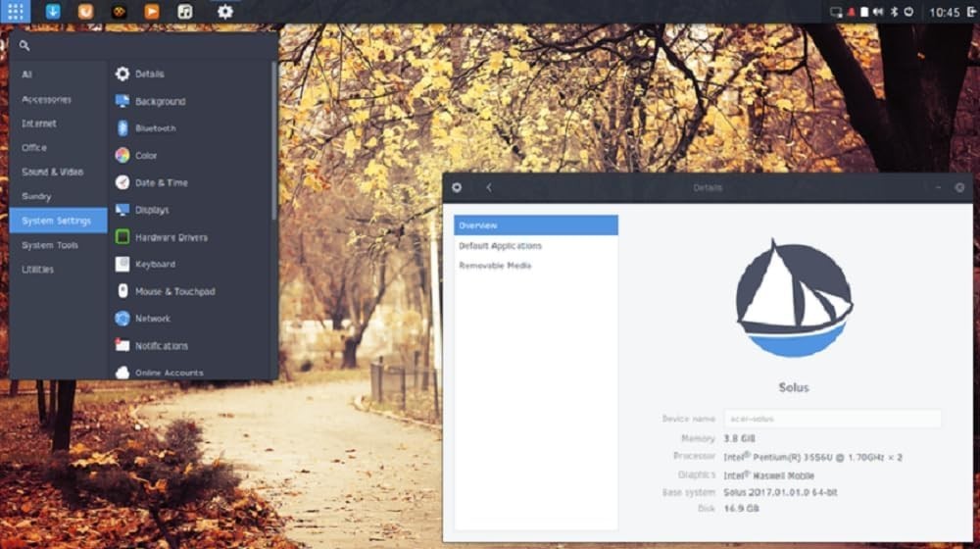
Task: Minimize the Details window
Action: pyautogui.click(x=938, y=187)
